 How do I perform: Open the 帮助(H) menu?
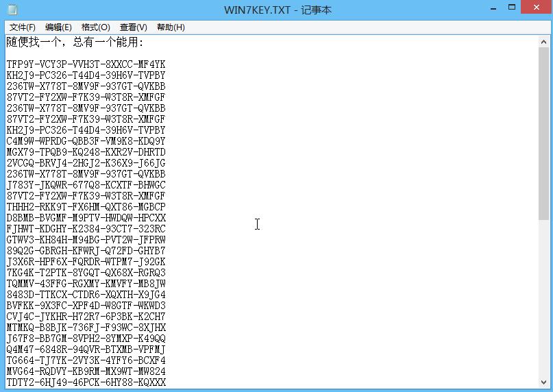171,27
